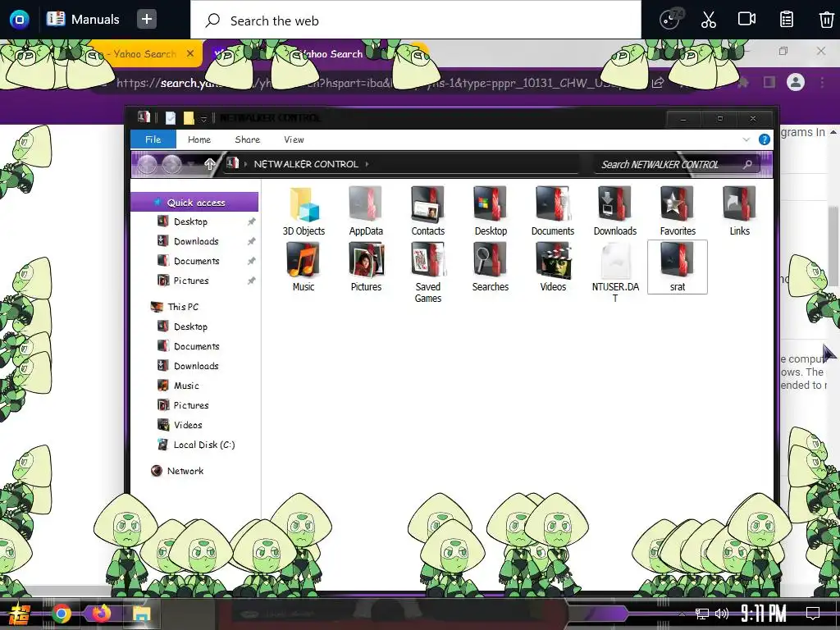Click the clipboard icon in top bar
840x630 pixels.
pos(786,20)
